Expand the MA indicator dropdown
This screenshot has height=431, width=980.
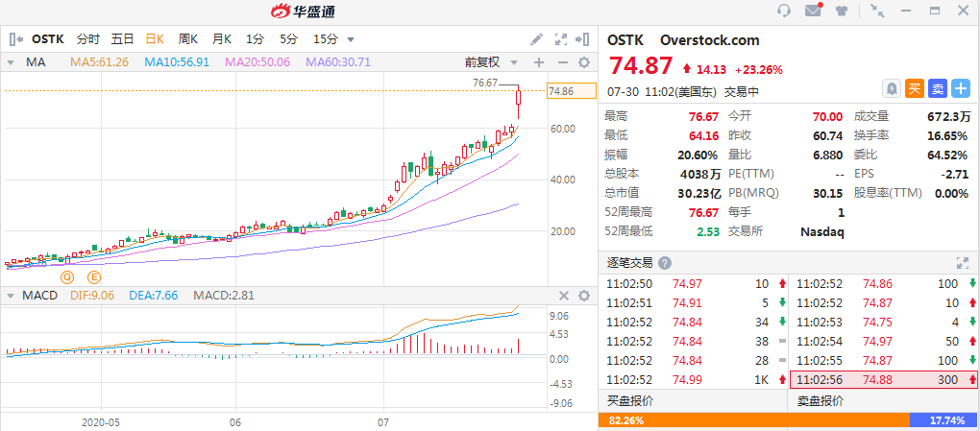click(11, 62)
